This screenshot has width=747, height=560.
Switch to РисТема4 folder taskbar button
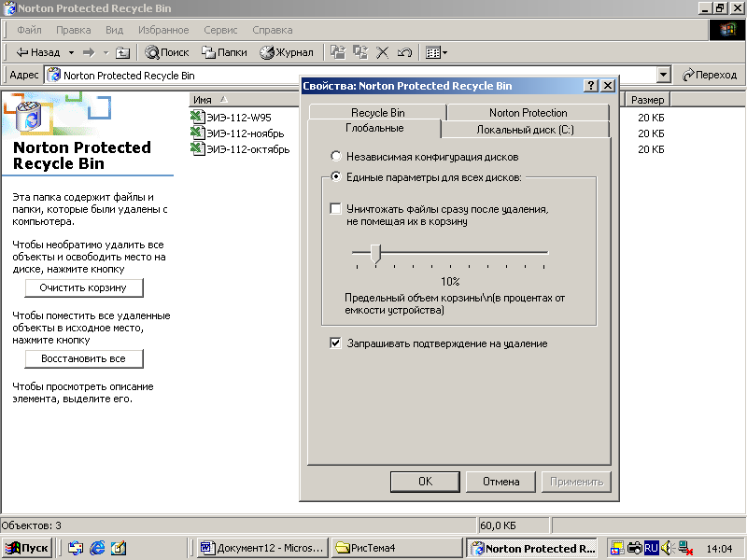[396, 548]
